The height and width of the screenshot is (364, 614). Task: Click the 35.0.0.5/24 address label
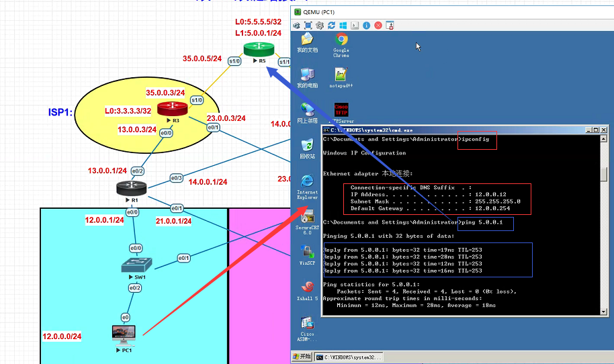click(202, 58)
